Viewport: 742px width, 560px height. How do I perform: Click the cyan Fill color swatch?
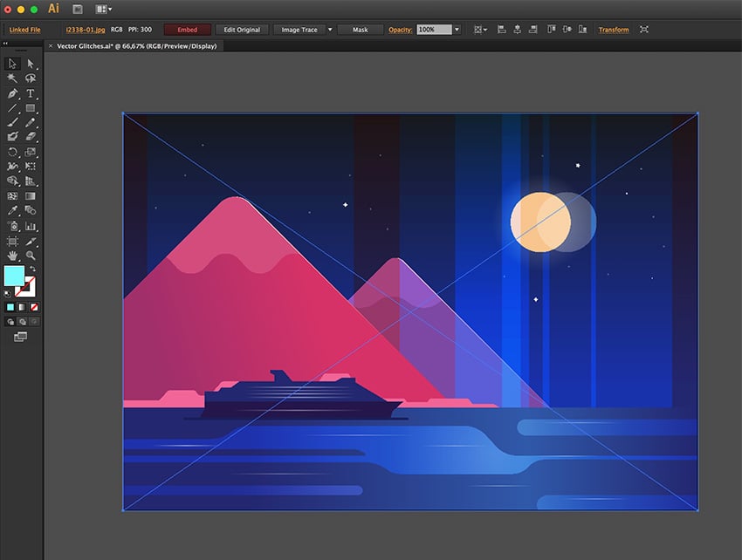pyautogui.click(x=14, y=277)
